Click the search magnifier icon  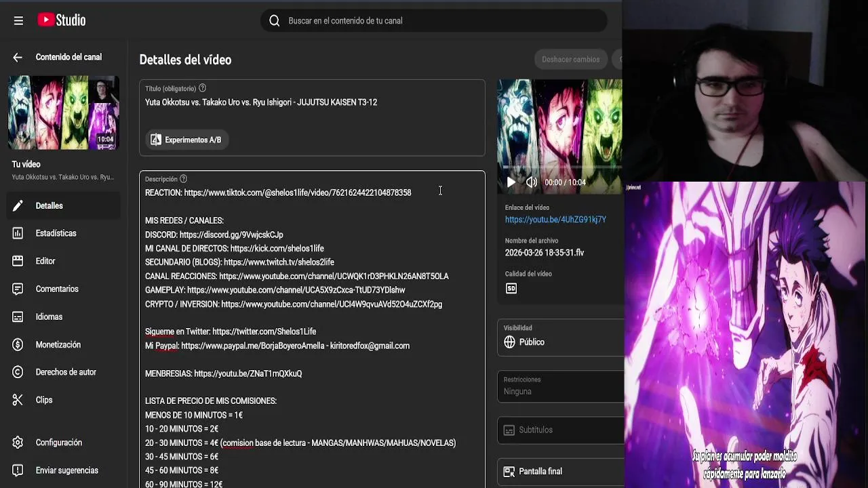pyautogui.click(x=274, y=20)
